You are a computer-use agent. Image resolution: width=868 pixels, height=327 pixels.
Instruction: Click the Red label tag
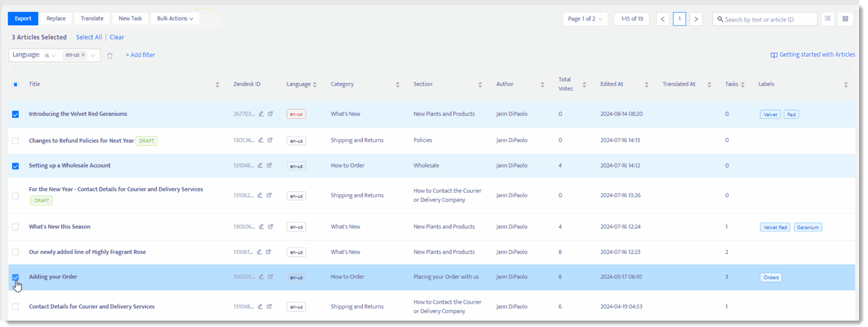pos(791,114)
